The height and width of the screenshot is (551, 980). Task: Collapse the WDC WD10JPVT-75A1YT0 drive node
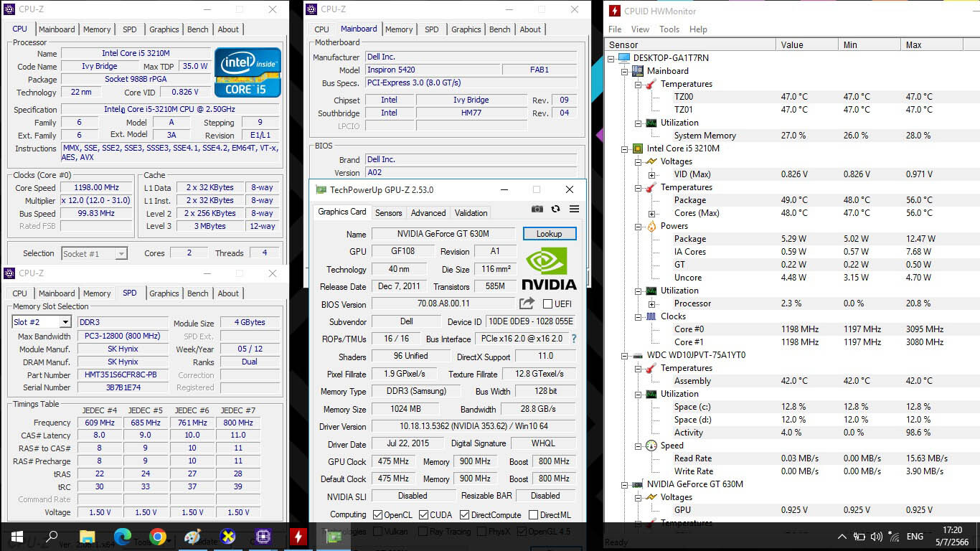coord(625,354)
